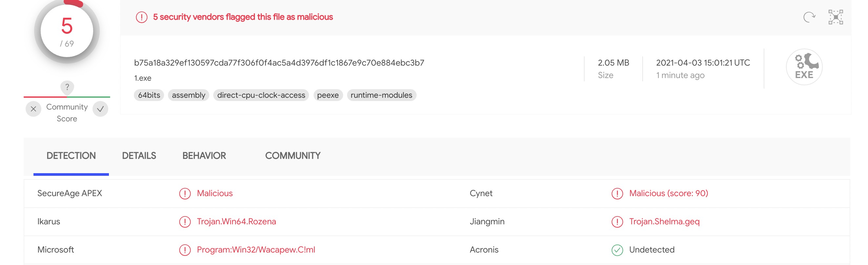This screenshot has height=265, width=868.
Task: Select the DETECTION tab
Action: (x=71, y=155)
